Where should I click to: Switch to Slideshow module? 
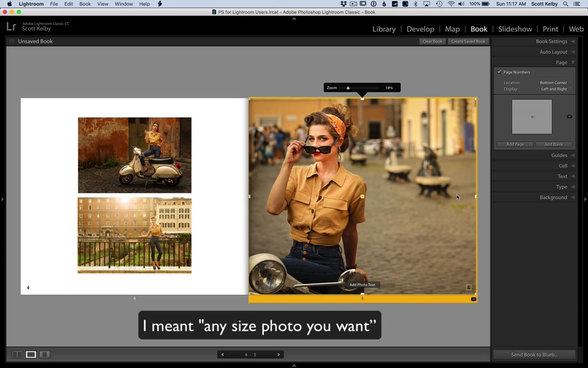515,29
